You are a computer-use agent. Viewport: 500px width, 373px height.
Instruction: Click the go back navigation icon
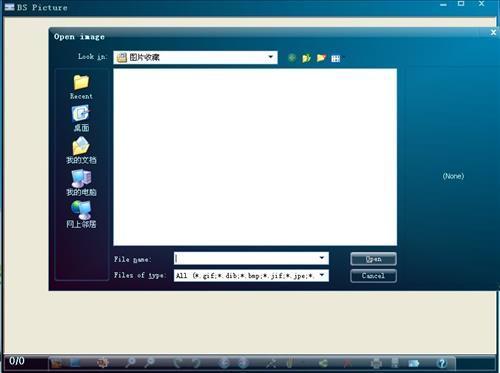[x=292, y=58]
